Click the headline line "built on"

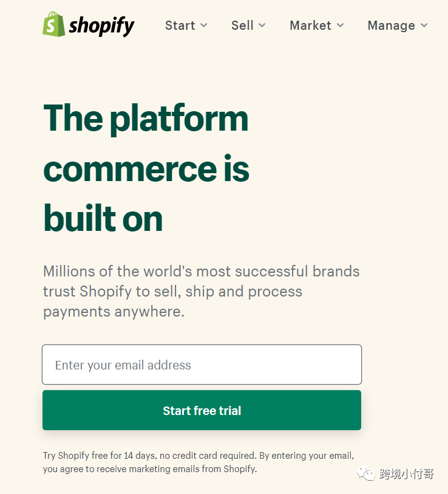pyautogui.click(x=103, y=219)
